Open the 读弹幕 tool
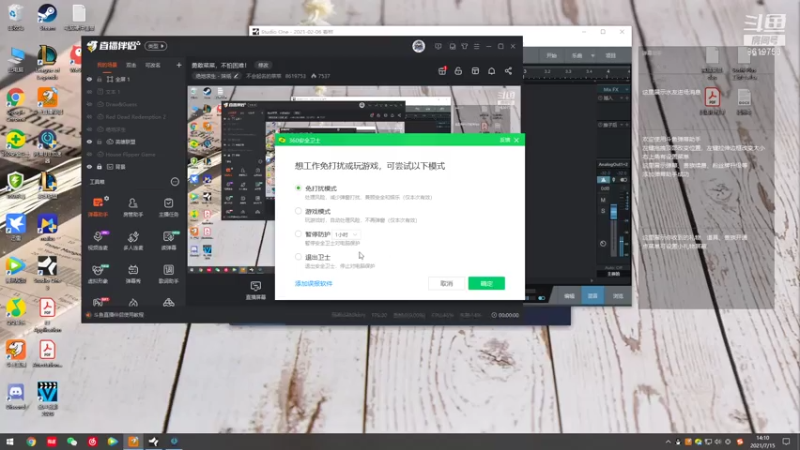Image resolution: width=800 pixels, height=450 pixels. 168,240
